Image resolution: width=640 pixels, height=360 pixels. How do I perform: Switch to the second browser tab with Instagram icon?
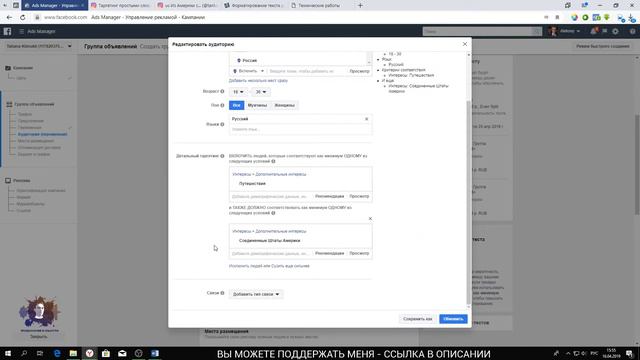click(121, 6)
